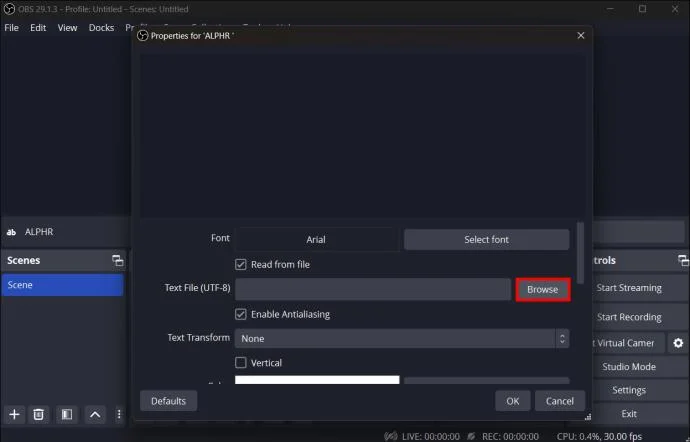The height and width of the screenshot is (442, 690).
Task: Add a new scene with plus icon
Action: 14,414
